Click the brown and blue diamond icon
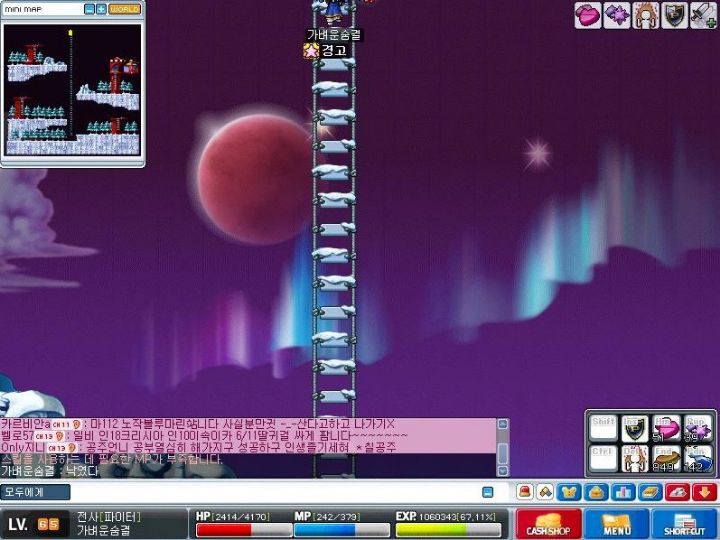 click(545, 492)
